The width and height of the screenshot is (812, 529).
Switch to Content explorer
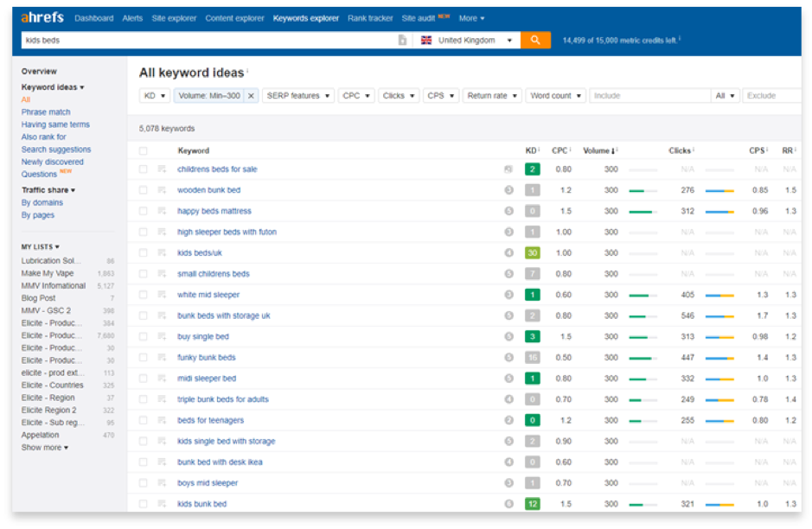pyautogui.click(x=234, y=18)
